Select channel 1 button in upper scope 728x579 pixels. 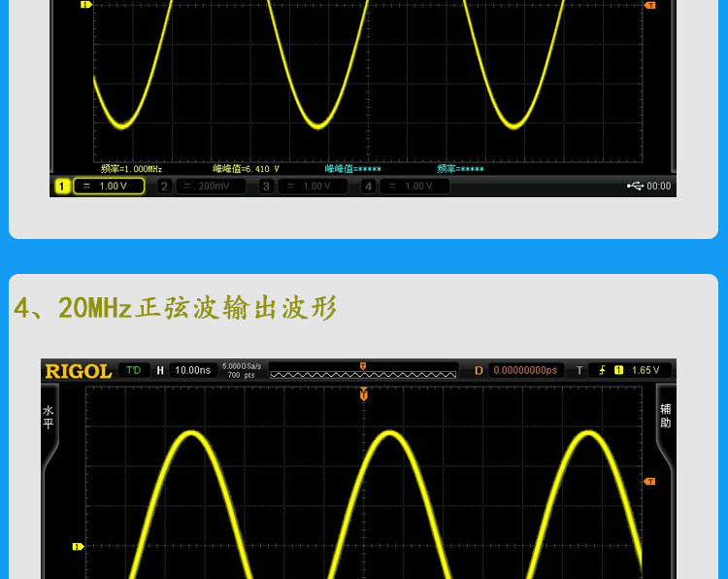tap(62, 187)
